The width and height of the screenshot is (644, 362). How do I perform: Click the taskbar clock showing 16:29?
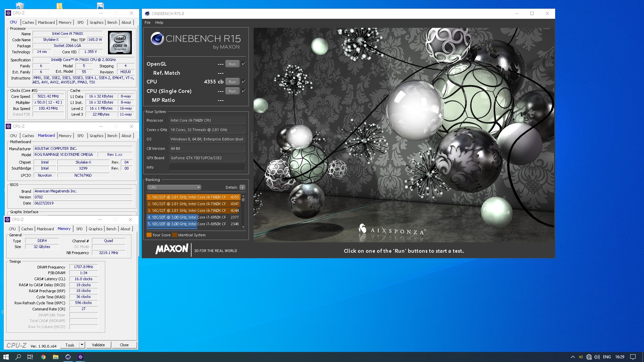(620, 357)
